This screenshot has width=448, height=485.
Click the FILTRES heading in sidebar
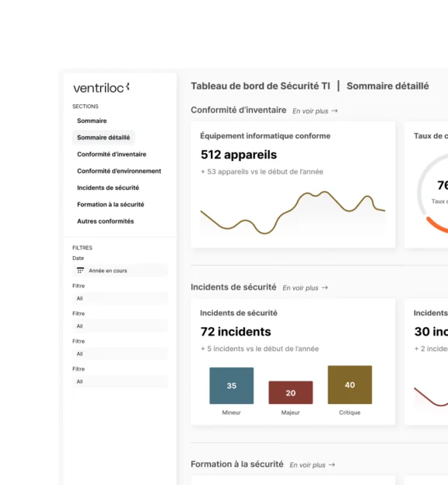(82, 248)
